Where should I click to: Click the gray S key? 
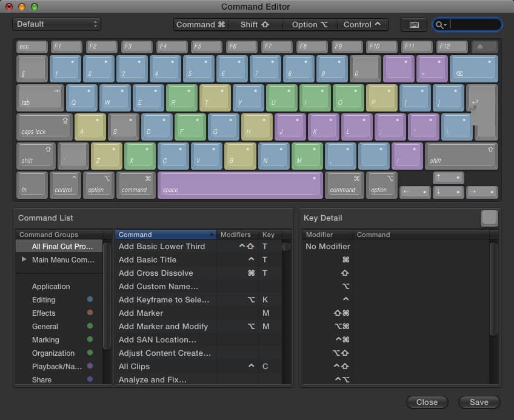[124, 127]
